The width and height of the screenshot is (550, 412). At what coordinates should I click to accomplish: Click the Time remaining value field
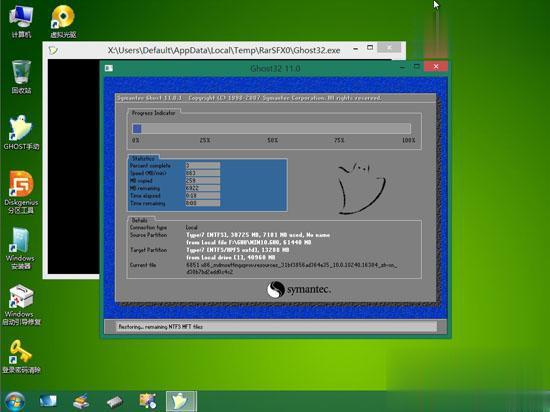(x=203, y=203)
